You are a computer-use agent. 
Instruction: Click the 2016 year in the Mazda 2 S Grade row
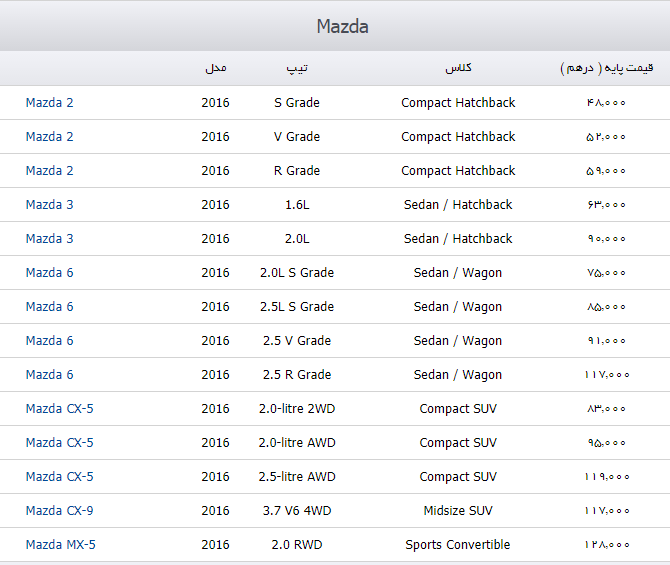215,103
